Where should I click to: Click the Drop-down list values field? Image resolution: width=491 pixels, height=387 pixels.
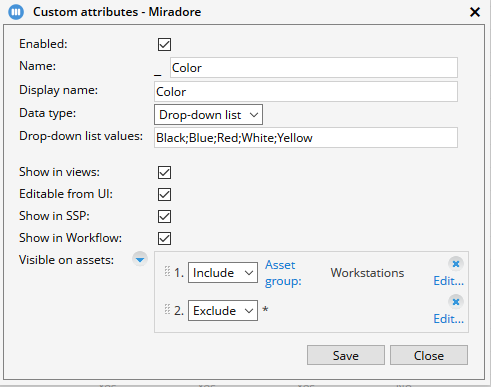click(x=306, y=138)
